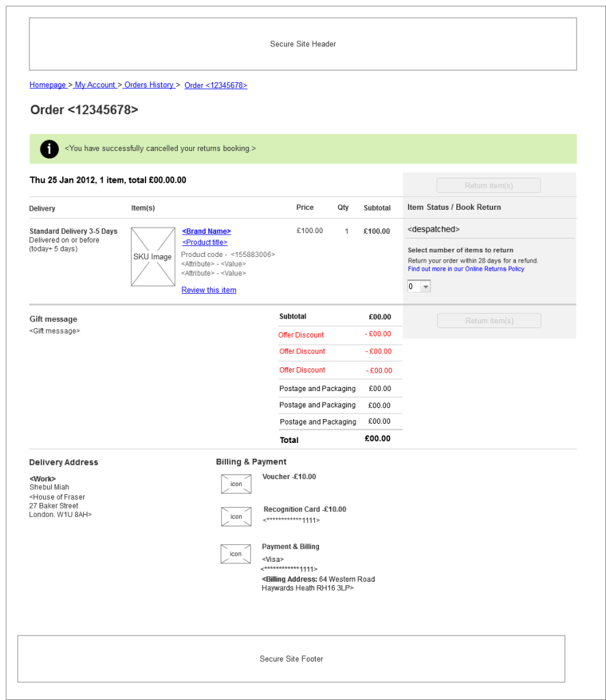Click the Recognition Card icon
This screenshot has height=700, width=606.
236,516
